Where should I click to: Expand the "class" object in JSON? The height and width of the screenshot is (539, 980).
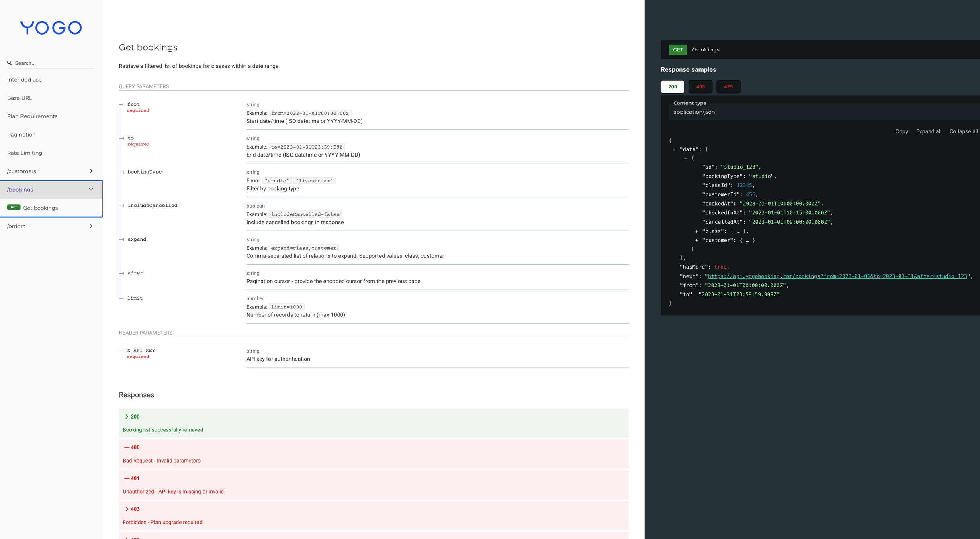pyautogui.click(x=696, y=231)
